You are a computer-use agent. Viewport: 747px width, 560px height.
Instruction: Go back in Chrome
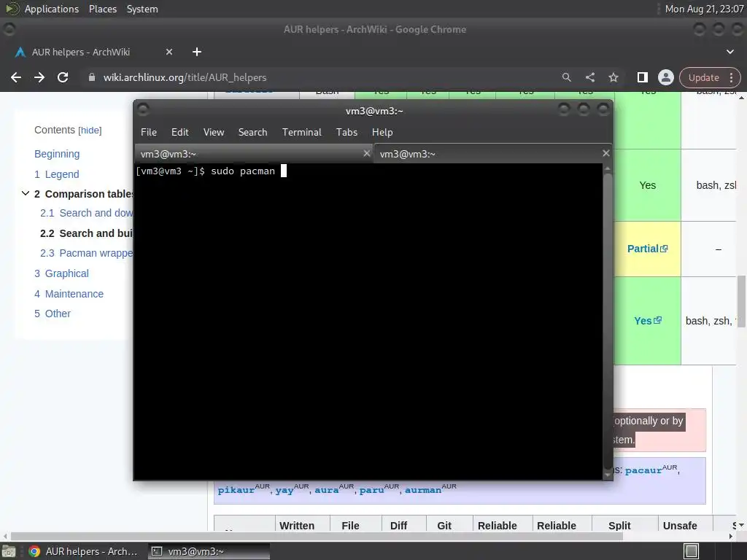16,77
